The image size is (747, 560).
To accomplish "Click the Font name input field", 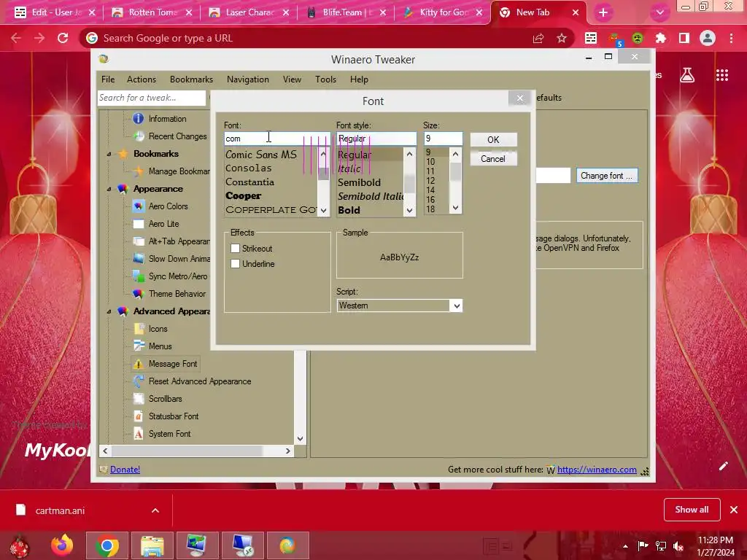I will (277, 139).
